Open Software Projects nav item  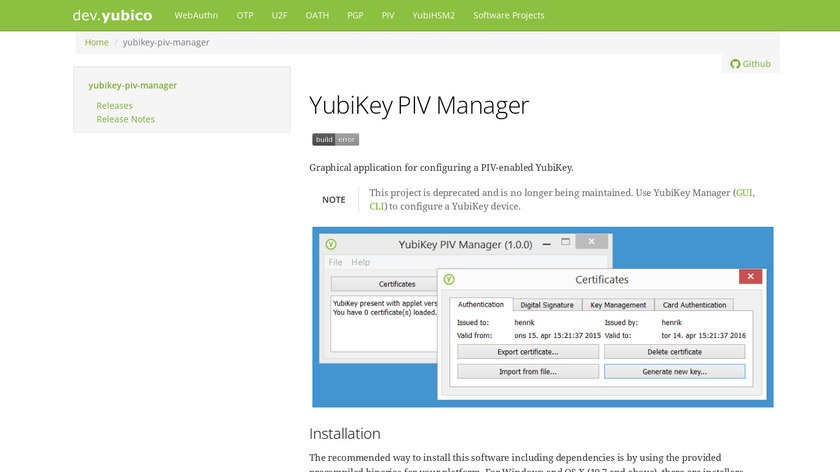(508, 16)
